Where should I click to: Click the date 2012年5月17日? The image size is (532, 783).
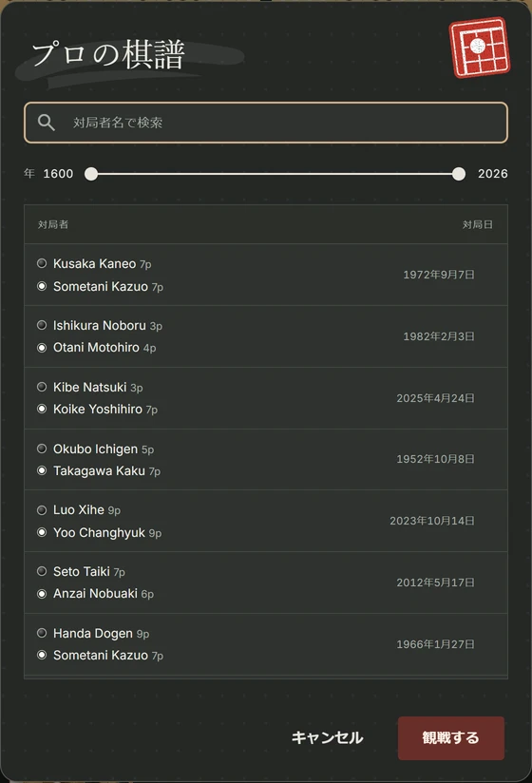coord(435,582)
